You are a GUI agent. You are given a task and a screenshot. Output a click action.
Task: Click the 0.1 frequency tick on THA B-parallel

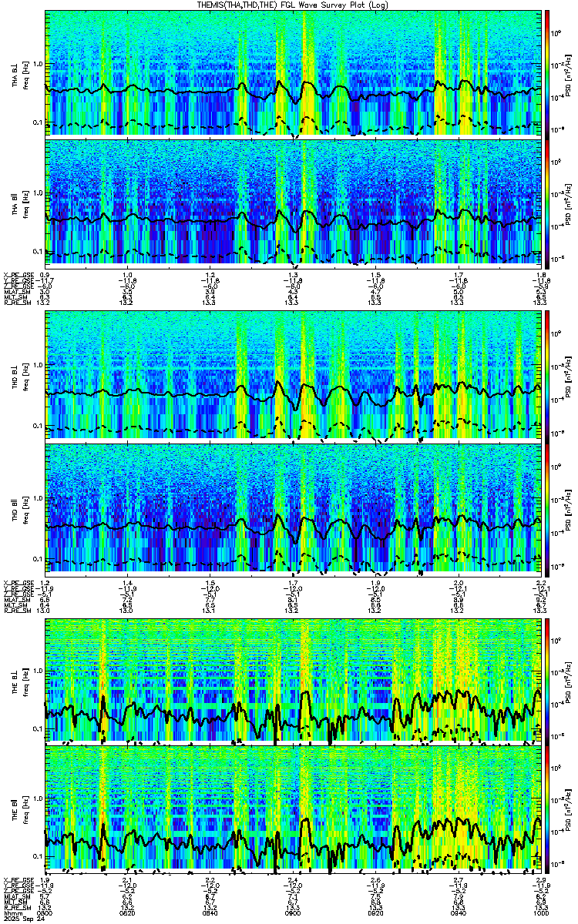click(x=37, y=252)
